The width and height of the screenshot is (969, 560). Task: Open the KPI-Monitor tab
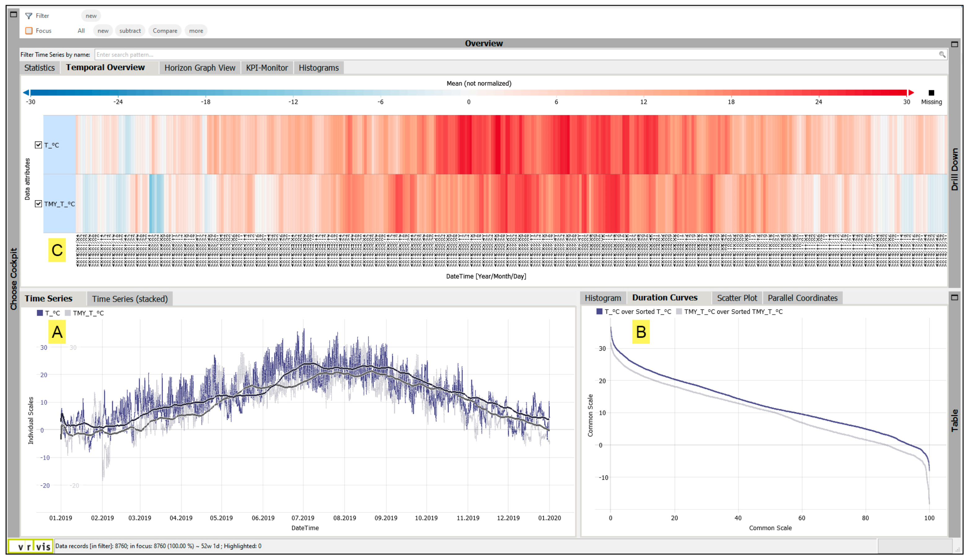tap(267, 68)
